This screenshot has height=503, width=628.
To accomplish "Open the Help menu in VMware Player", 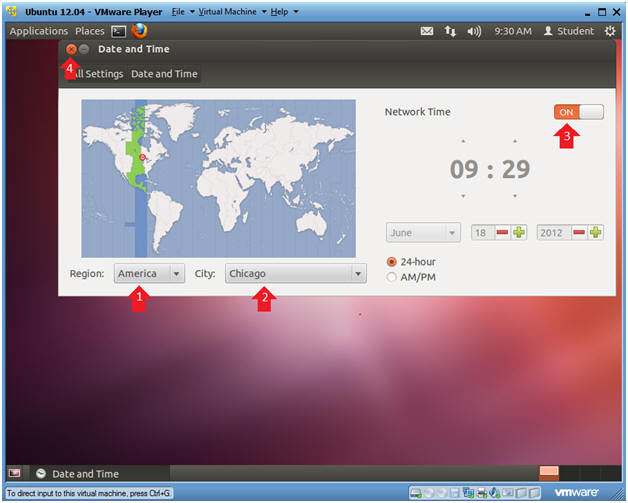I will 284,12.
